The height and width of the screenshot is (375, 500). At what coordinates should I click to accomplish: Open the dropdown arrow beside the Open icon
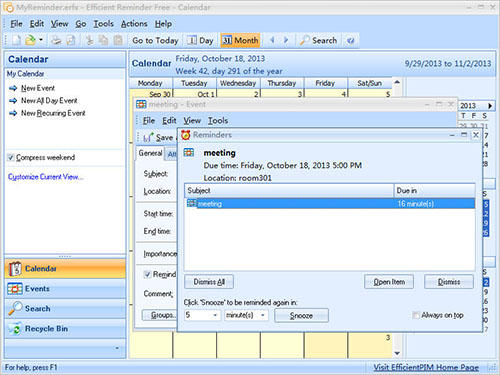click(41, 40)
